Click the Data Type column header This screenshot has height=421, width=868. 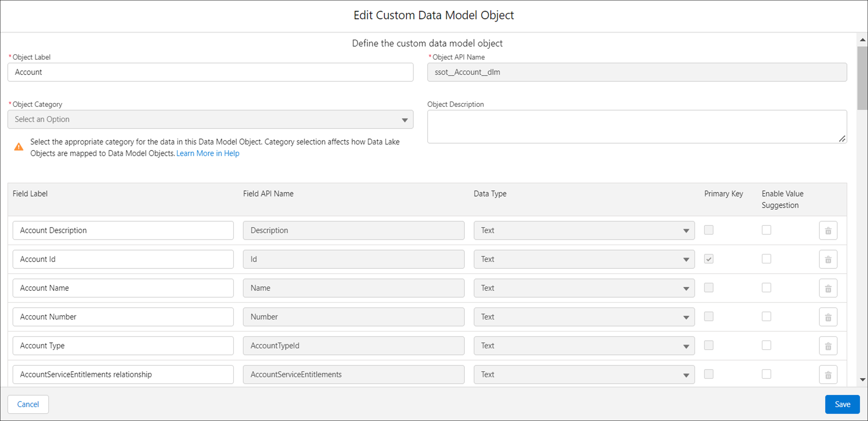click(x=490, y=194)
